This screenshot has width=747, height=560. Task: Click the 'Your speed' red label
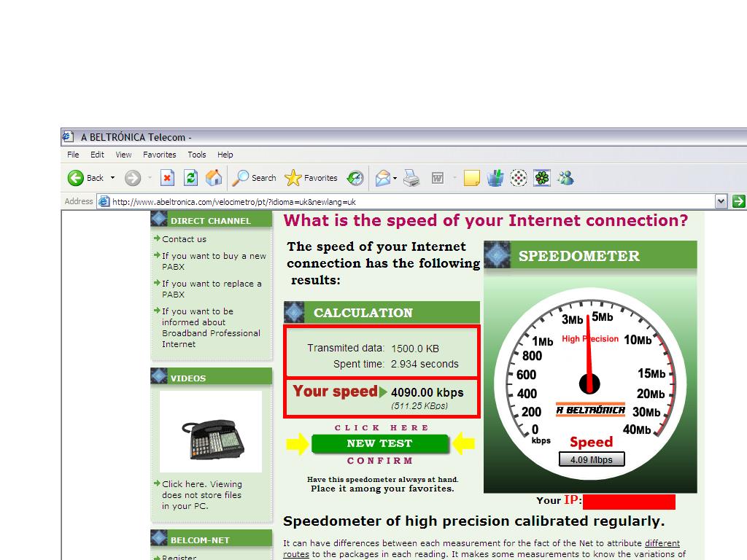[x=335, y=392]
